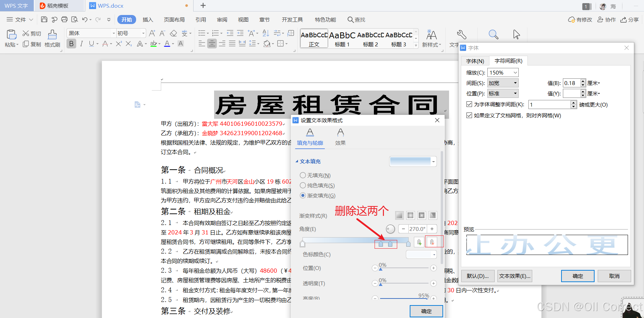Image resolution: width=644 pixels, height=318 pixels.
Task: Click the sort icon
Action: click(x=266, y=33)
